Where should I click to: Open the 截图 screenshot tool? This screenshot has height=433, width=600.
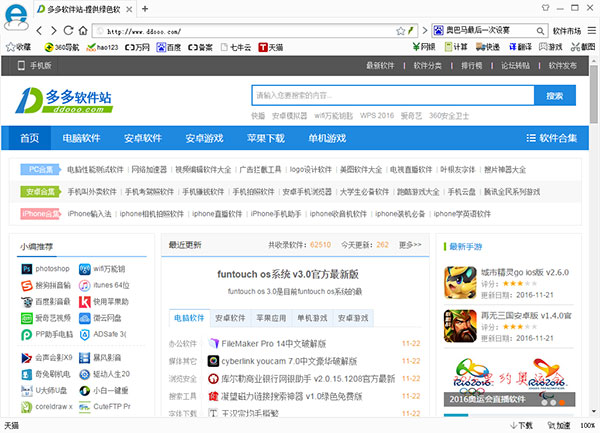(x=583, y=47)
